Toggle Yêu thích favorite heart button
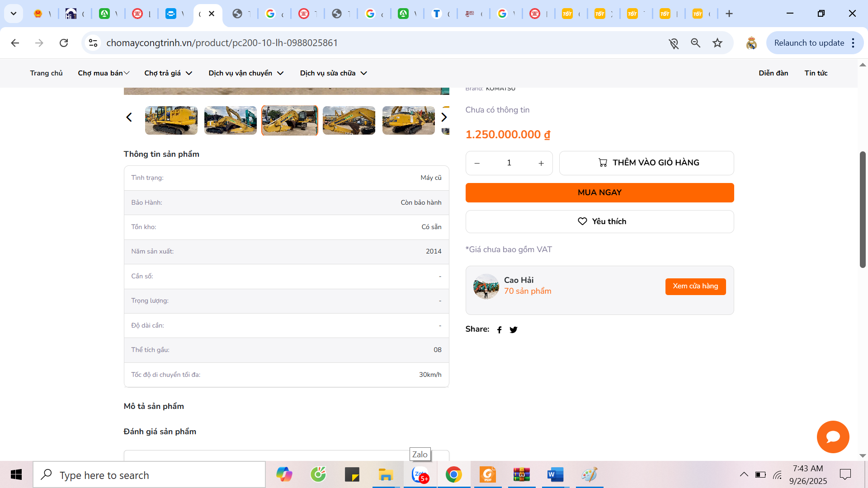868x488 pixels. tap(599, 221)
